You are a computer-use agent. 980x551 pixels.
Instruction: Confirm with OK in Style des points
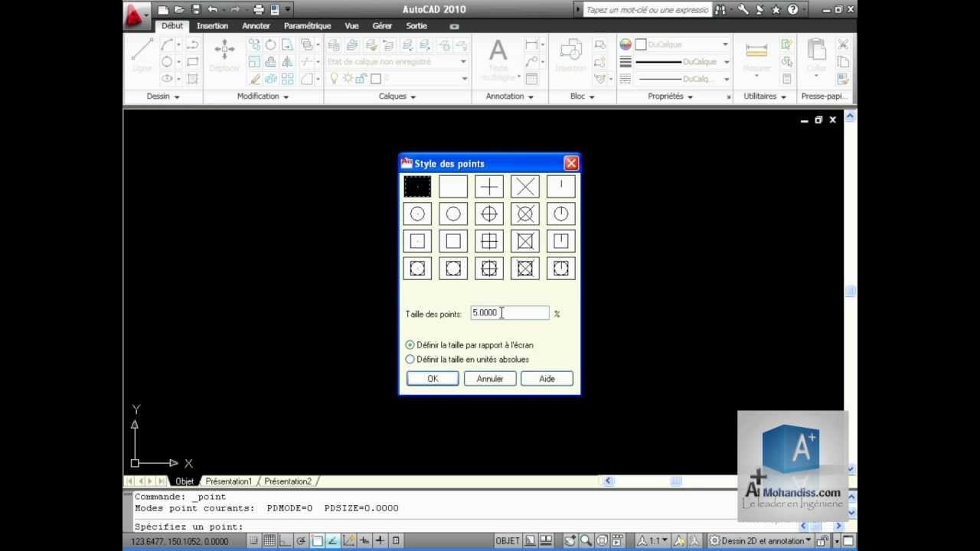(433, 379)
